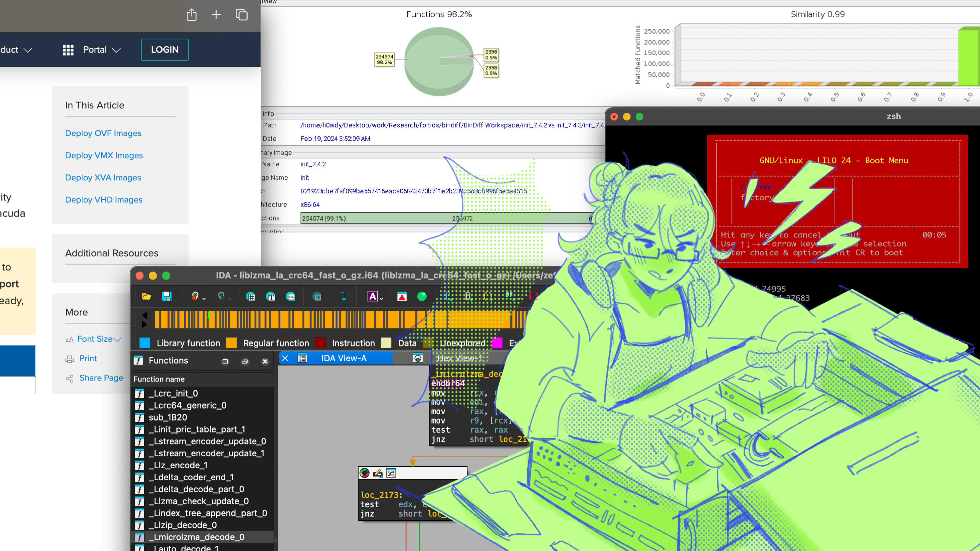The image size is (980, 551).
Task: Click the orange Regular function color swatch
Action: coord(231,343)
